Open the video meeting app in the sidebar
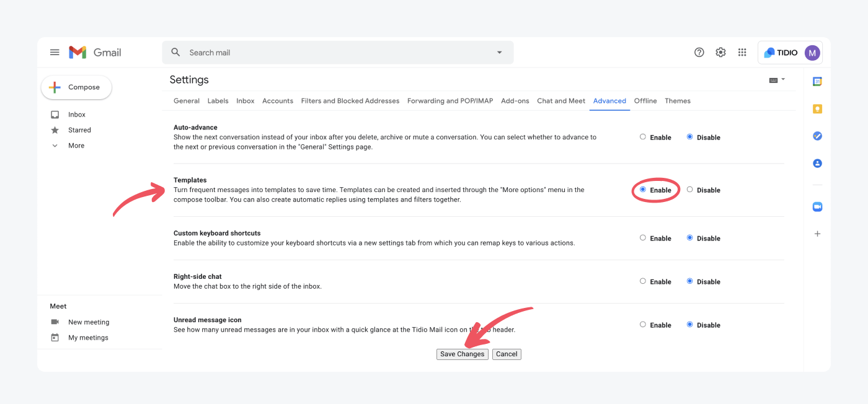Viewport: 868px width, 404px height. (817, 206)
